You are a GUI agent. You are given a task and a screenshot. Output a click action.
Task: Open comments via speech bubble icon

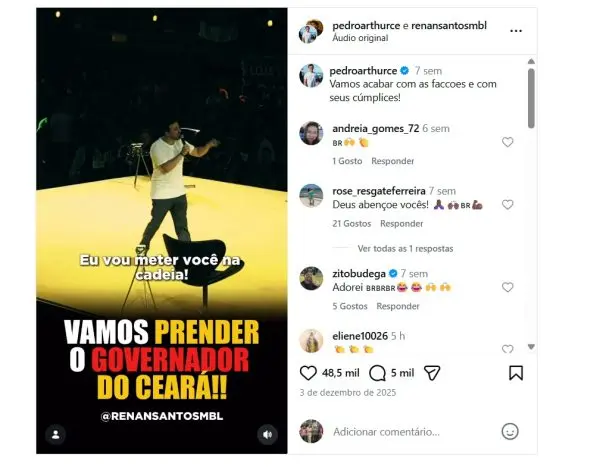377,373
